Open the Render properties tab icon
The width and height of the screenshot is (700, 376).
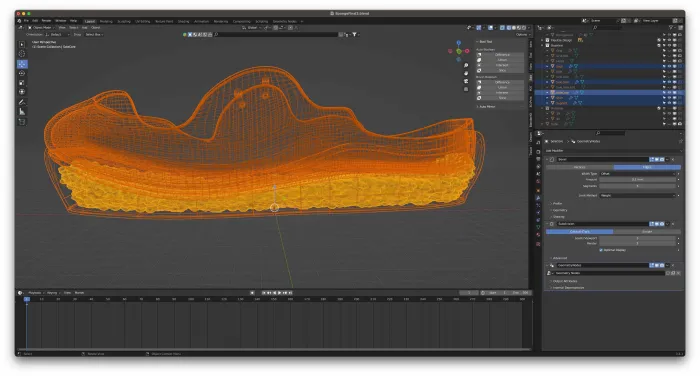point(538,151)
